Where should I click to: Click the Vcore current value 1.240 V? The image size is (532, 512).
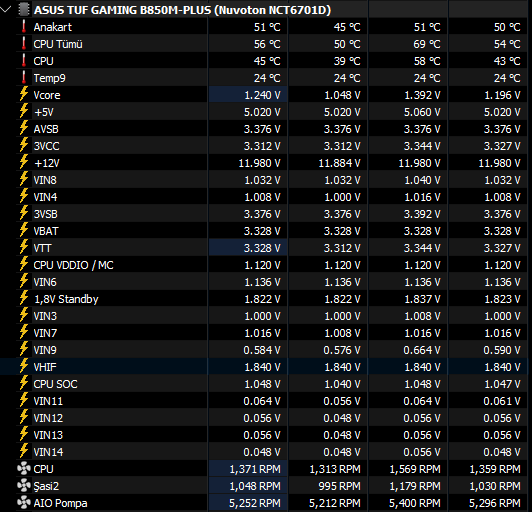[263, 95]
